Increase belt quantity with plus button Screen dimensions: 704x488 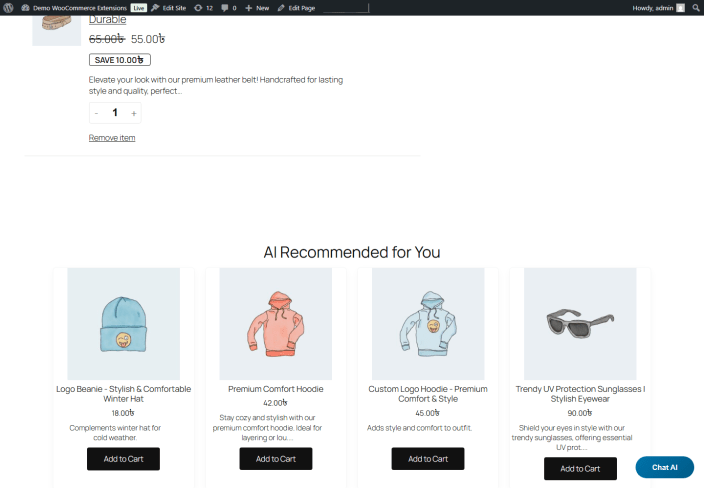(133, 113)
